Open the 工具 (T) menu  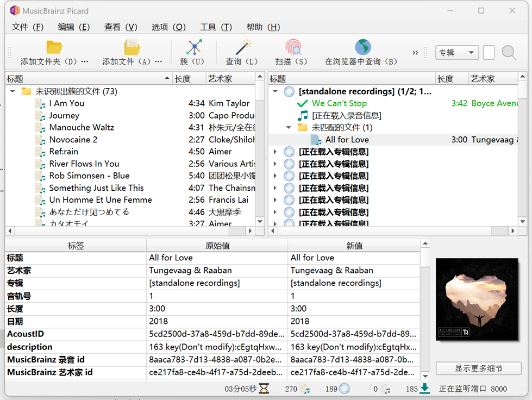[x=216, y=27]
